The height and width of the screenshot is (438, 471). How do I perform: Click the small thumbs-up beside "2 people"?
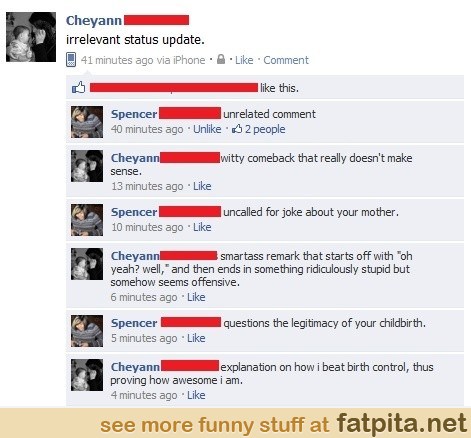[237, 129]
